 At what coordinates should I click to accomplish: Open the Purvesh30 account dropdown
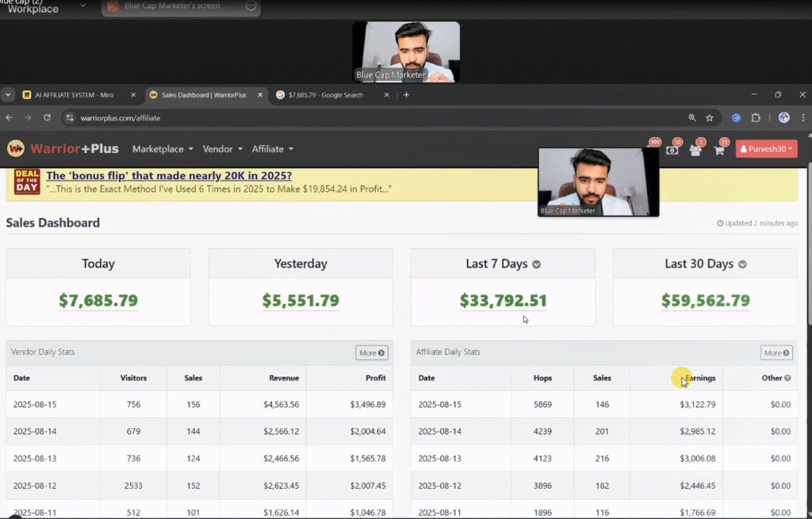coord(766,149)
